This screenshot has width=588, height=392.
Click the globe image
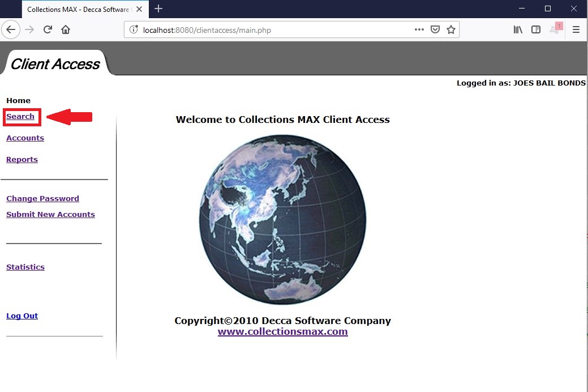click(x=283, y=220)
